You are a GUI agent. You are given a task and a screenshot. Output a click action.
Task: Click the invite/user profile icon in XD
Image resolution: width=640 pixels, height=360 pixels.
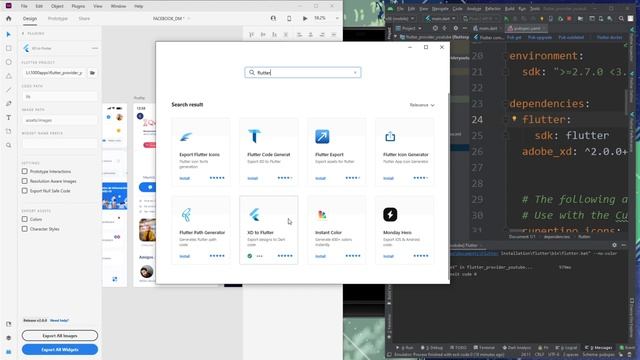(x=273, y=18)
